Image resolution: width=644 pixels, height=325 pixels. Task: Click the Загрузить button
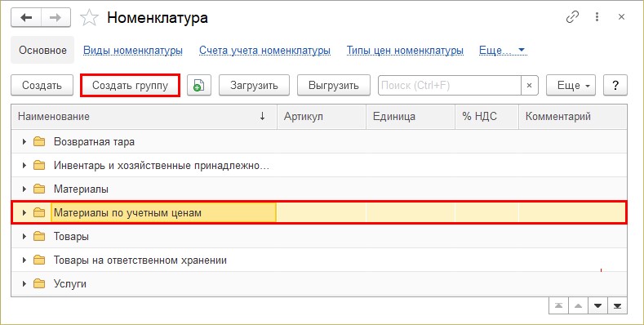pyautogui.click(x=254, y=86)
